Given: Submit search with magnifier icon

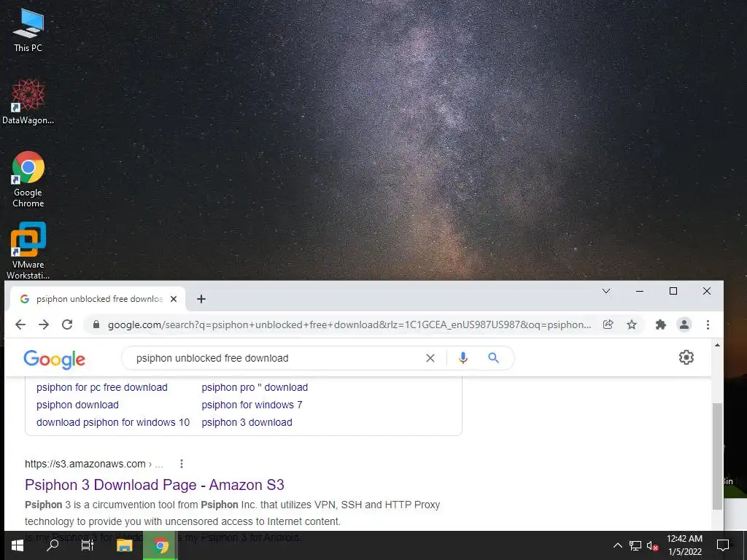Looking at the screenshot, I should 494,358.
